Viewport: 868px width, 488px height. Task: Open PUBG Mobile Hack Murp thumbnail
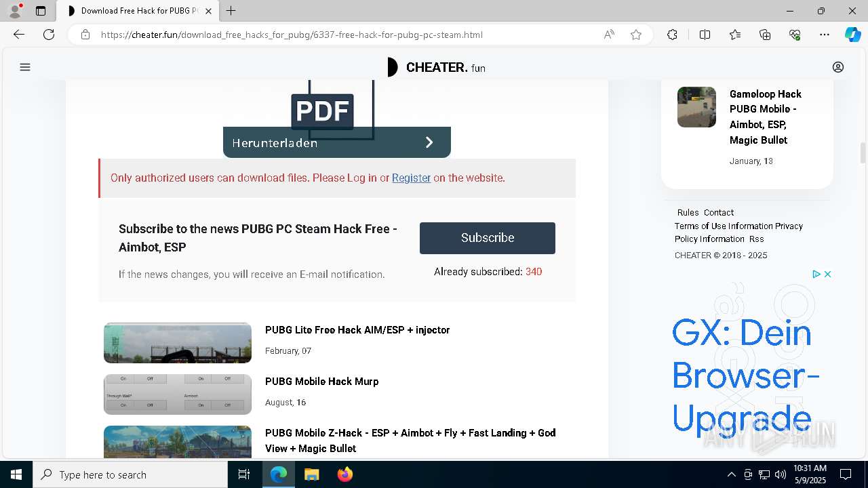coord(178,394)
